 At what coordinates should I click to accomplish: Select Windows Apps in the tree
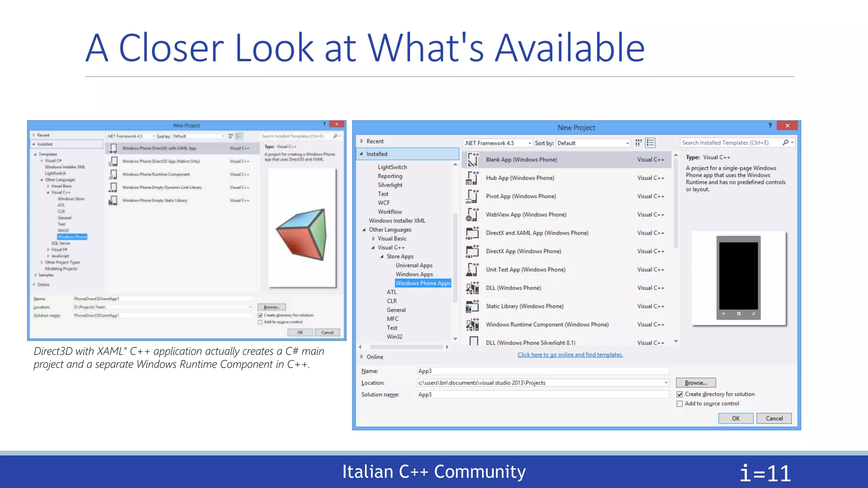coord(415,274)
